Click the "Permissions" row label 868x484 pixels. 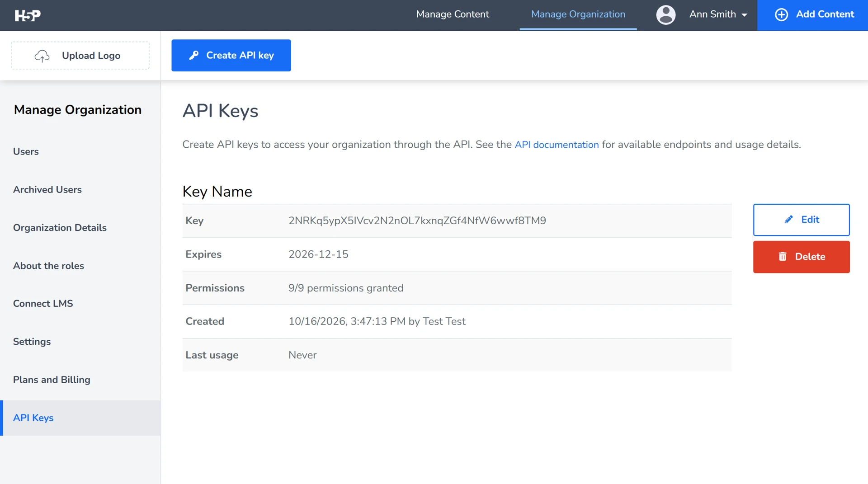(215, 288)
